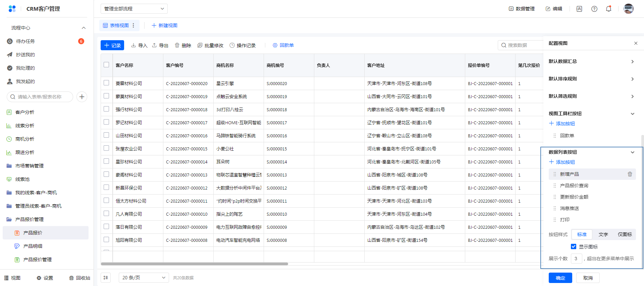Screen dimensions: 644x286
Task: Click the notification bell icon
Action: point(608,9)
